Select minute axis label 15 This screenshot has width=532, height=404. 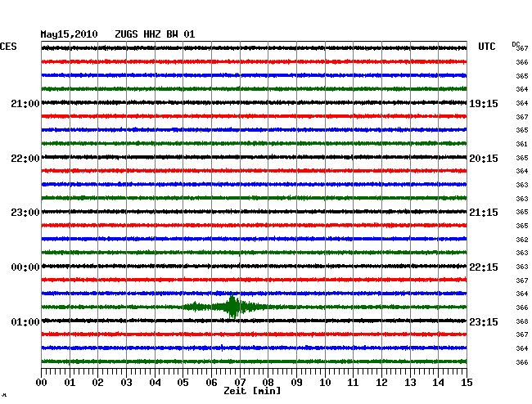tap(467, 383)
